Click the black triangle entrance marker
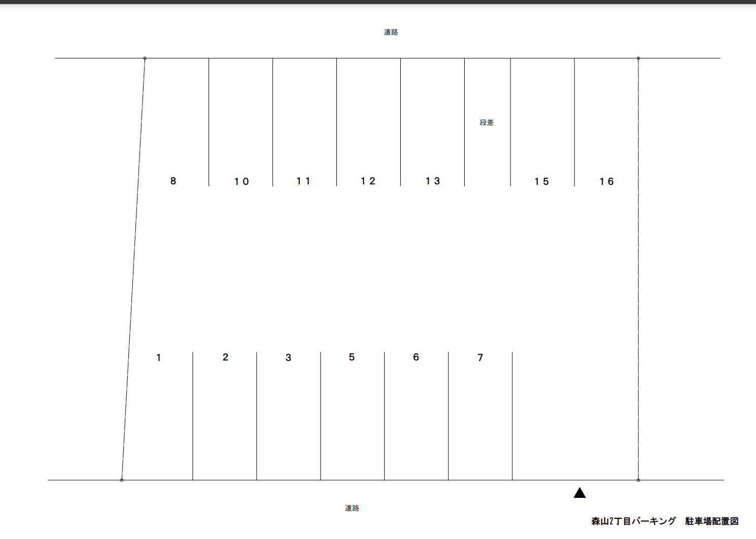The width and height of the screenshot is (756, 539). [x=579, y=492]
